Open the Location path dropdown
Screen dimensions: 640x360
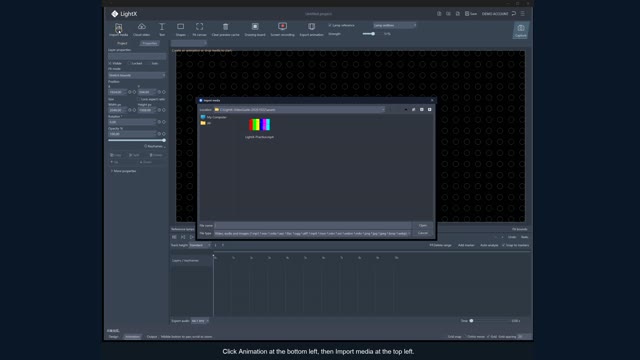299,109
